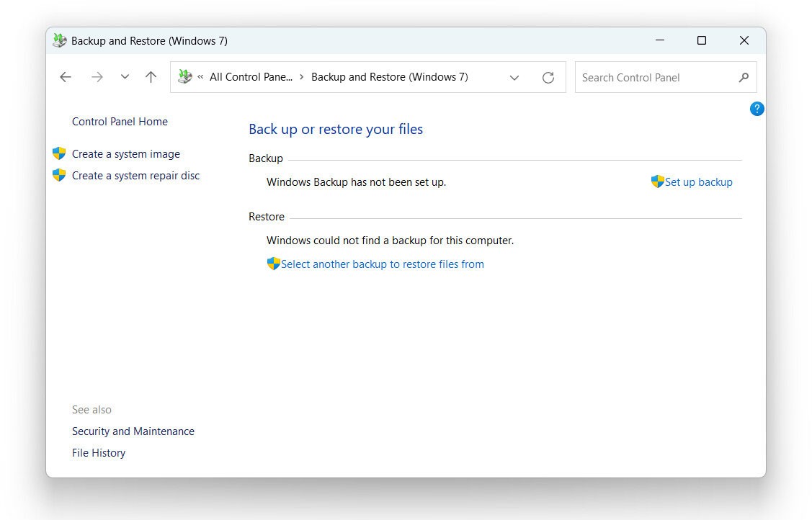Open the blue Help question mark
Image resolution: width=812 pixels, height=520 pixels.
pos(757,109)
